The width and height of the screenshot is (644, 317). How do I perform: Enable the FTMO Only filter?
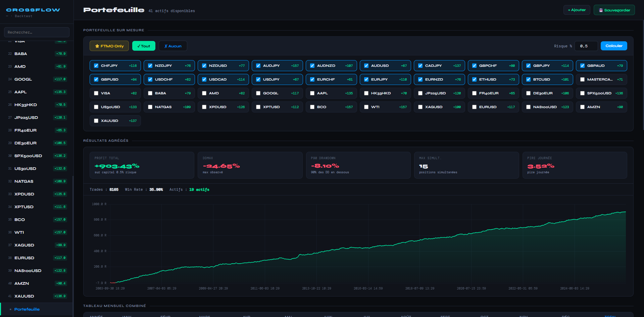coord(109,46)
